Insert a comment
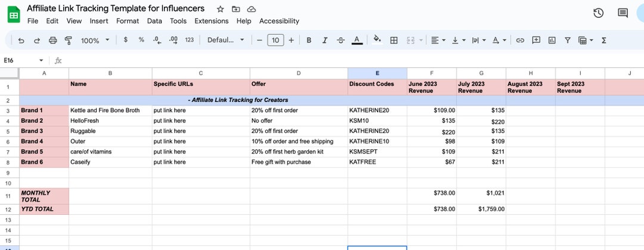 coord(536,40)
